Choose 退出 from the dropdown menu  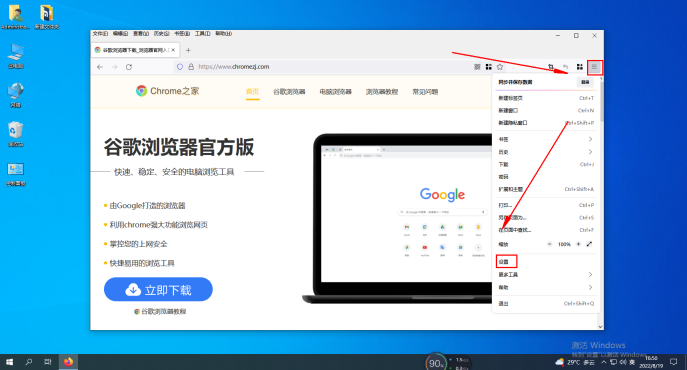tap(546, 303)
